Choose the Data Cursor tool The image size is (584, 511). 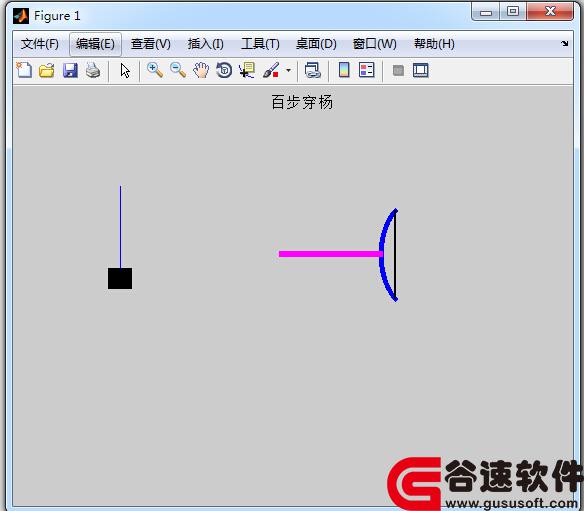(x=247, y=70)
